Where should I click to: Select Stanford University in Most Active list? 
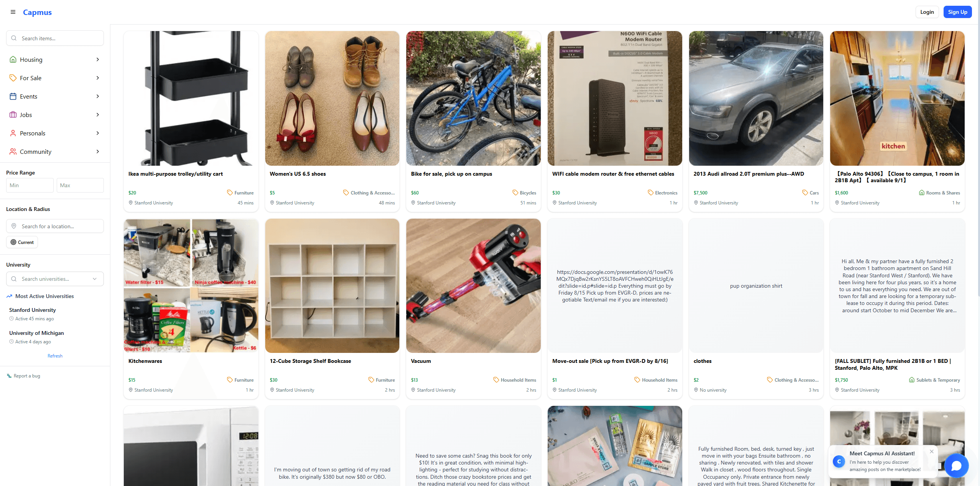[x=33, y=310]
